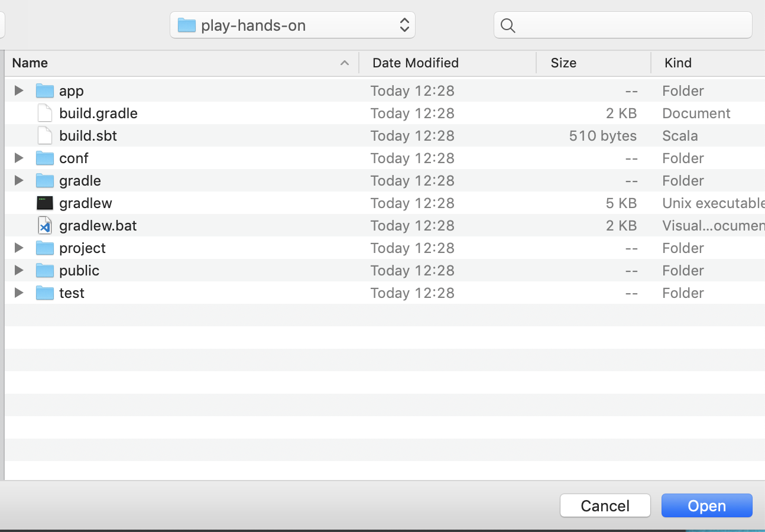Click the search magnifier icon
Image resolution: width=765 pixels, height=532 pixels.
[508, 25]
